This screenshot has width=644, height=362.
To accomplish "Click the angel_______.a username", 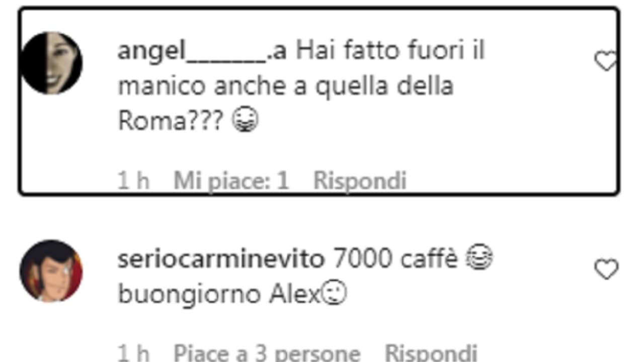I will point(202,52).
